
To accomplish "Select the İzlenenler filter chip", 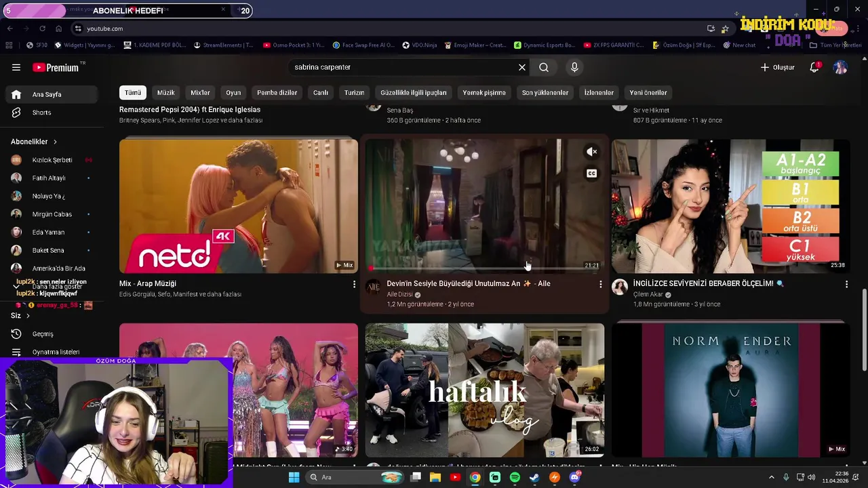I will [x=599, y=93].
